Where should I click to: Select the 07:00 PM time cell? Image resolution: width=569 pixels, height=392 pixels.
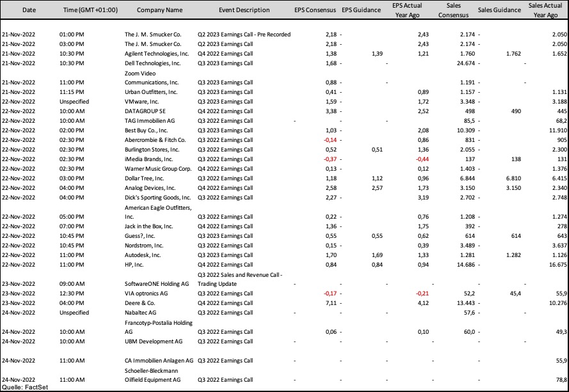click(x=72, y=226)
